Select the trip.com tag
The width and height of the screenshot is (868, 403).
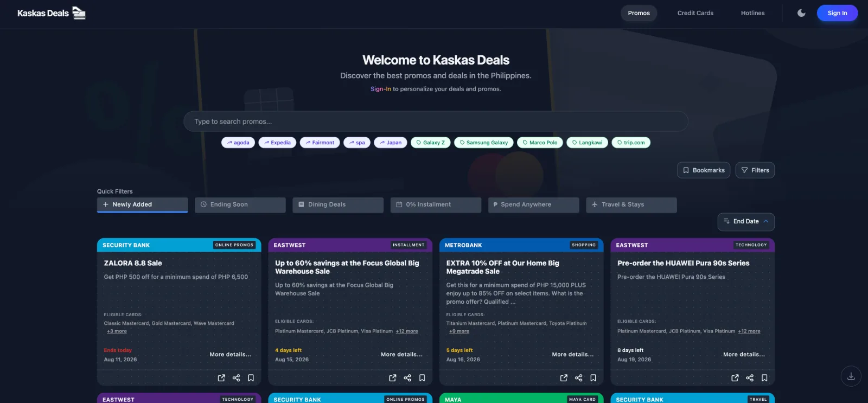631,143
